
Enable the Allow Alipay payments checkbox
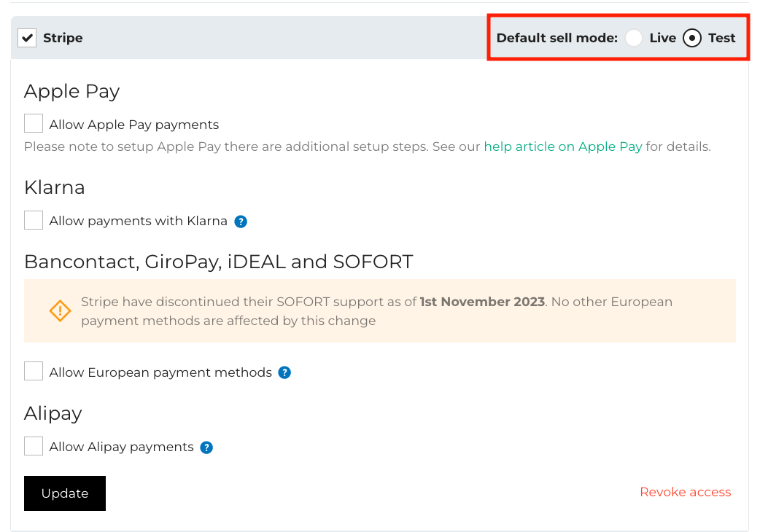point(34,446)
